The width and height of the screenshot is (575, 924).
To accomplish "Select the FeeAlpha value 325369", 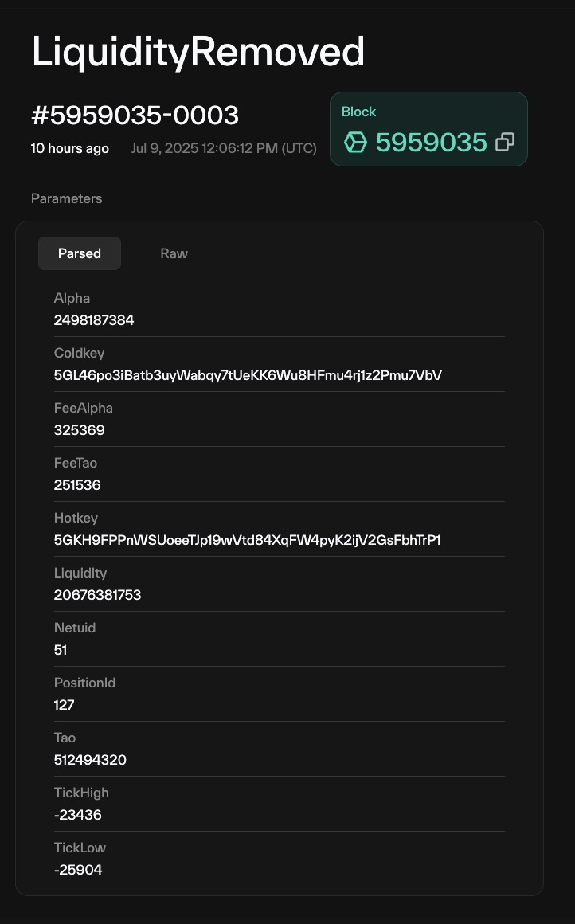I will 79,430.
